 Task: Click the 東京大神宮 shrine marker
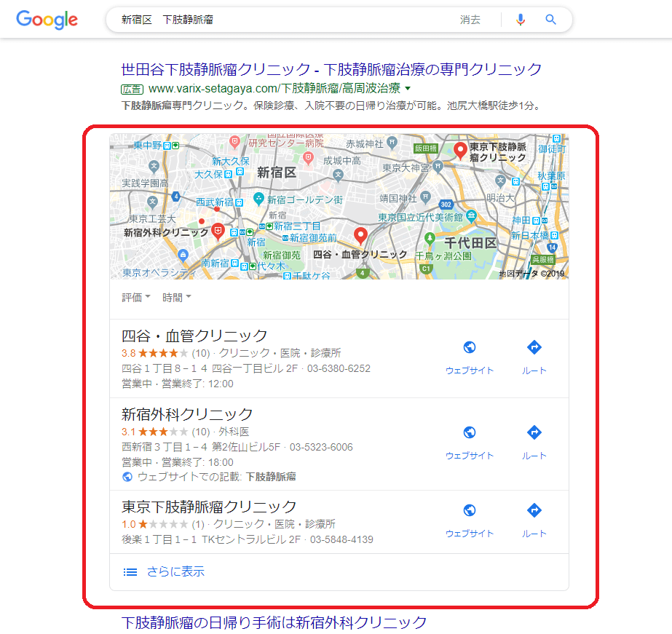pyautogui.click(x=438, y=166)
